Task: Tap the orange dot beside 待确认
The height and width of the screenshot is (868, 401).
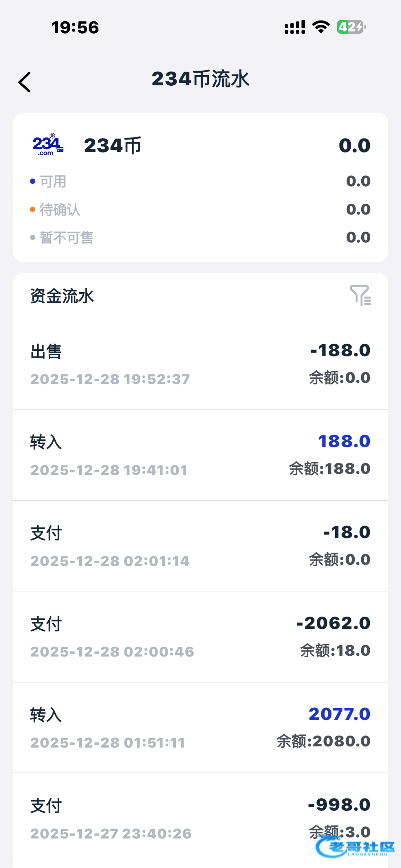Action: (x=33, y=209)
